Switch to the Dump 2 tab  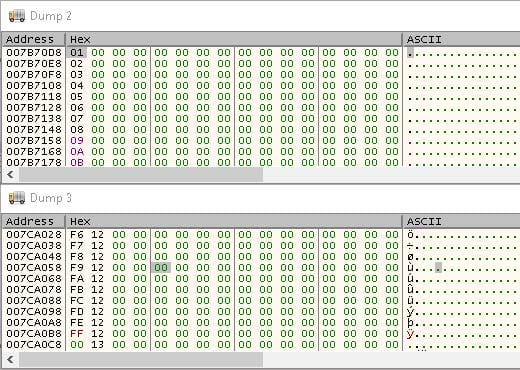tap(51, 16)
